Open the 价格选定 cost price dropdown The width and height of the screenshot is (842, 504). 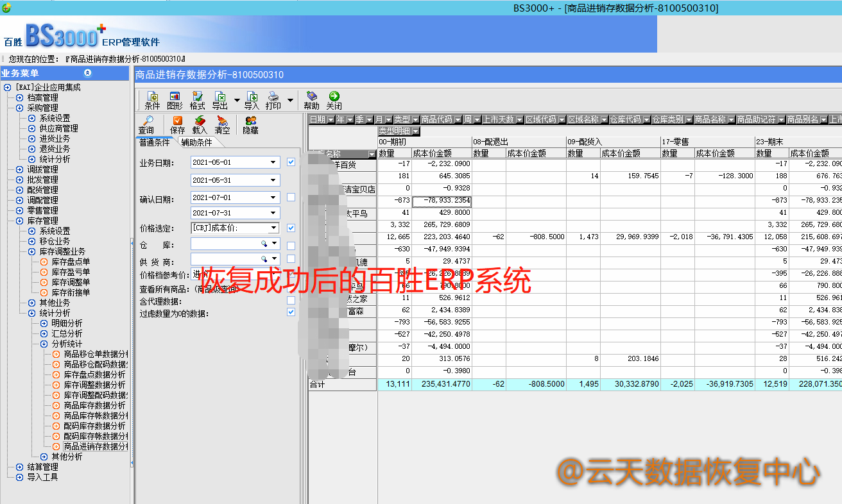273,228
